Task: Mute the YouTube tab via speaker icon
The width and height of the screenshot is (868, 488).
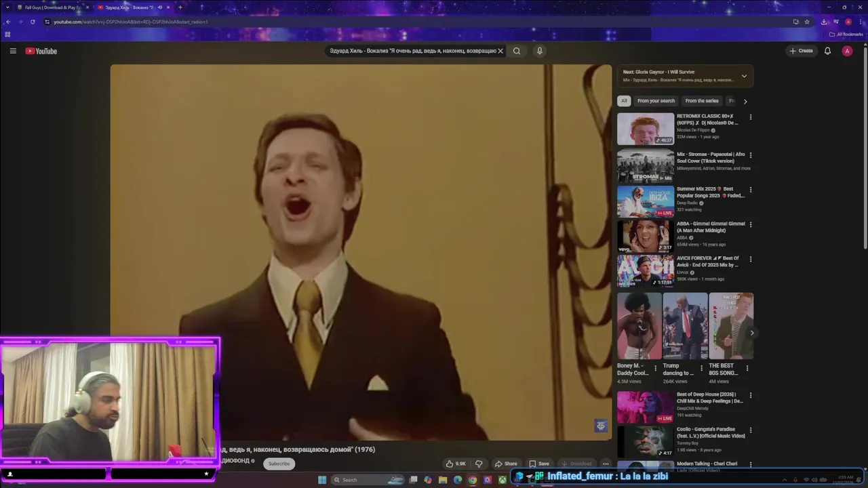Action: coord(160,7)
